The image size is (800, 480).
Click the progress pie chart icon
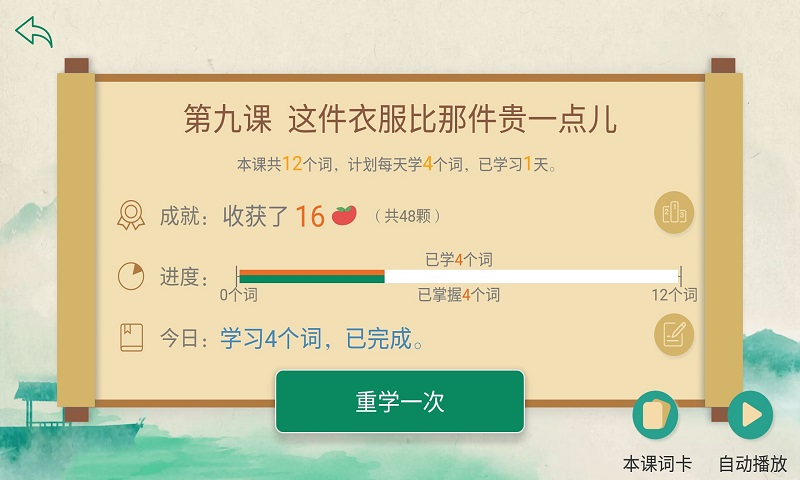pos(131,276)
